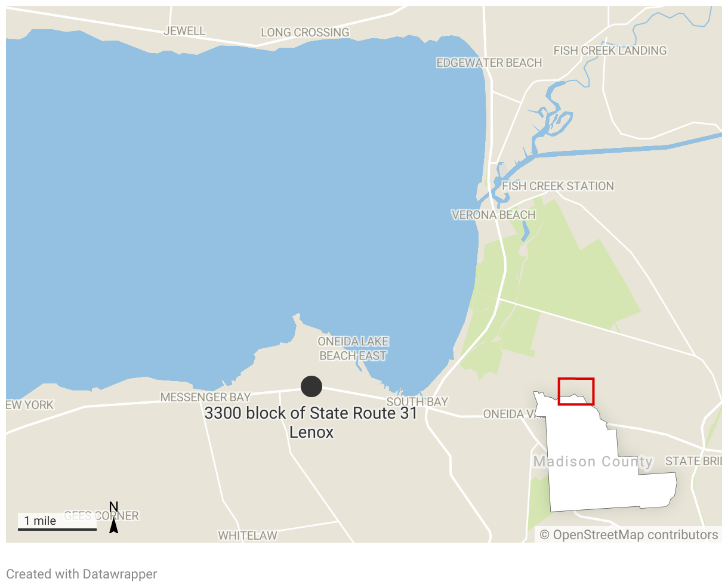Screen dimensions: 728x588
Task: Click the Fish Creek Landing label
Action: click(x=610, y=51)
